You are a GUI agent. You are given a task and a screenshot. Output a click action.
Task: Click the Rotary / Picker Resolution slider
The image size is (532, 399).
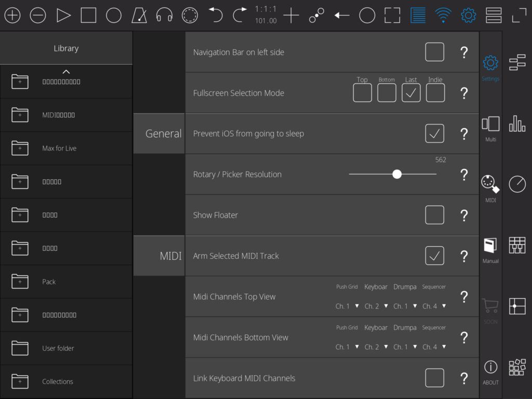tap(397, 175)
